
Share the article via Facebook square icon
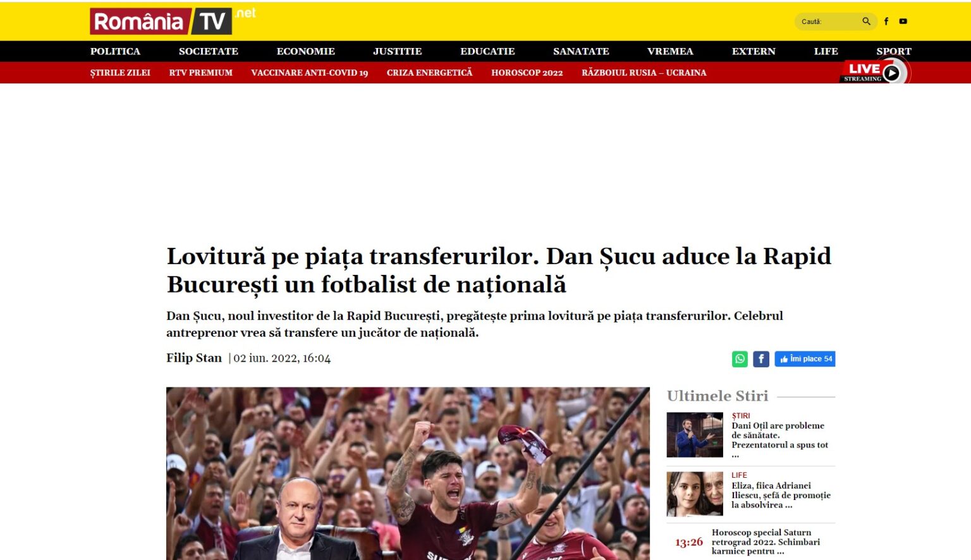point(761,359)
